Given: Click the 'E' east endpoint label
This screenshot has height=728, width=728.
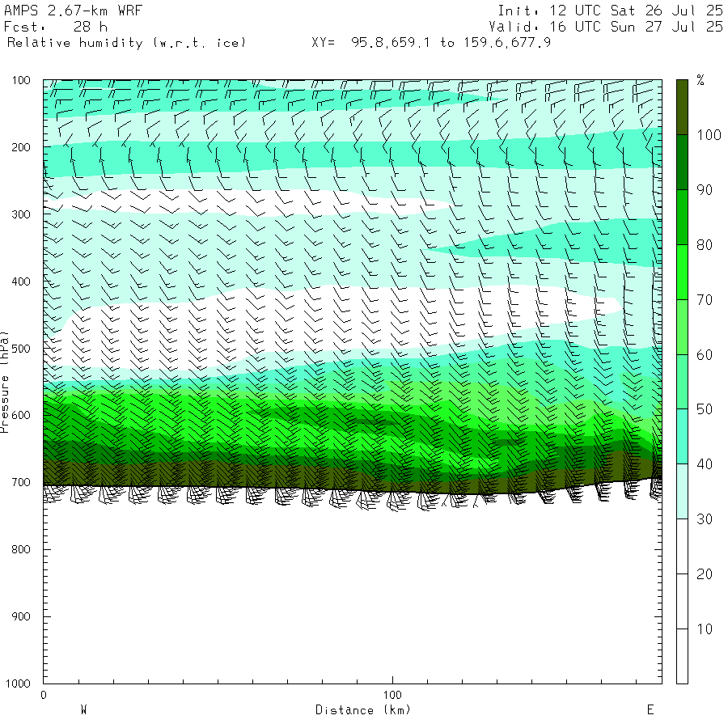Looking at the screenshot, I should click(x=650, y=710).
